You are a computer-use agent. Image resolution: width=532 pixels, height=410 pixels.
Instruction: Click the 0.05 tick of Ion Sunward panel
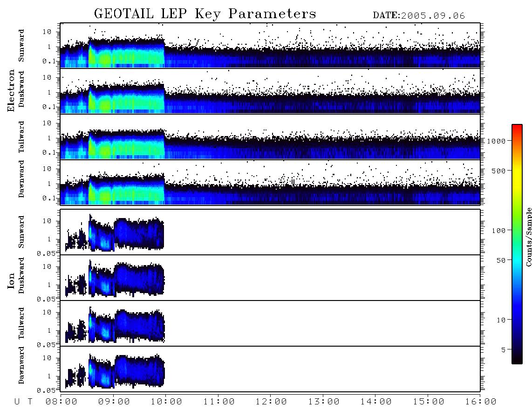click(46, 253)
